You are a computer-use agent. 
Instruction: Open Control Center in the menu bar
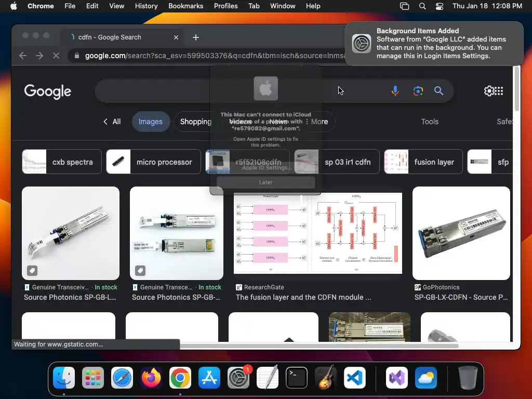point(440,6)
